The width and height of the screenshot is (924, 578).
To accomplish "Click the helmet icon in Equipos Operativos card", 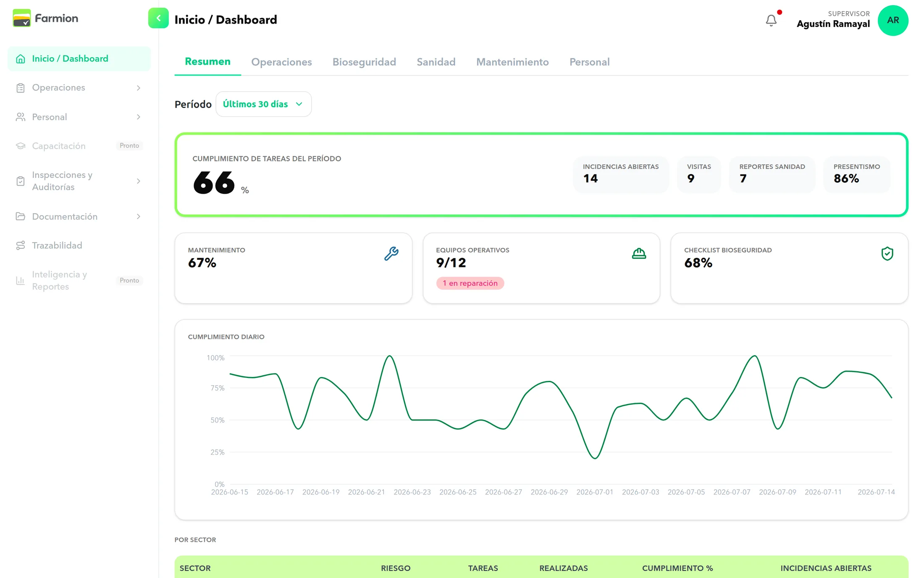I will 639,253.
